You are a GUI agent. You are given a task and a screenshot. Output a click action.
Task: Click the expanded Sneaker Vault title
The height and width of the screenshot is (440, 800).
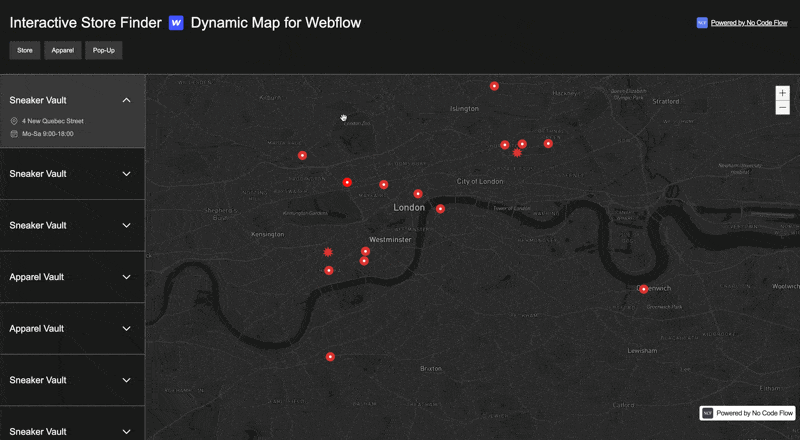tap(38, 100)
